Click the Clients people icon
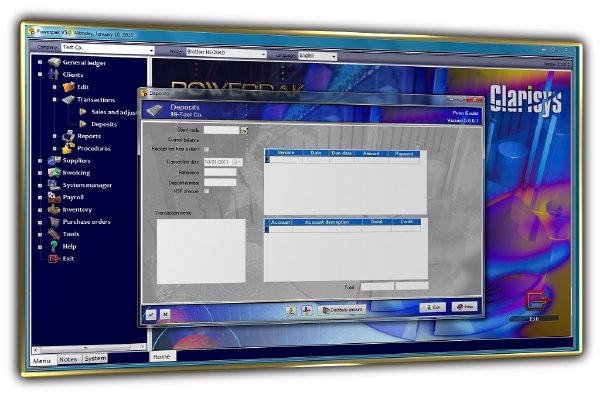The image size is (600, 400). pyautogui.click(x=54, y=74)
